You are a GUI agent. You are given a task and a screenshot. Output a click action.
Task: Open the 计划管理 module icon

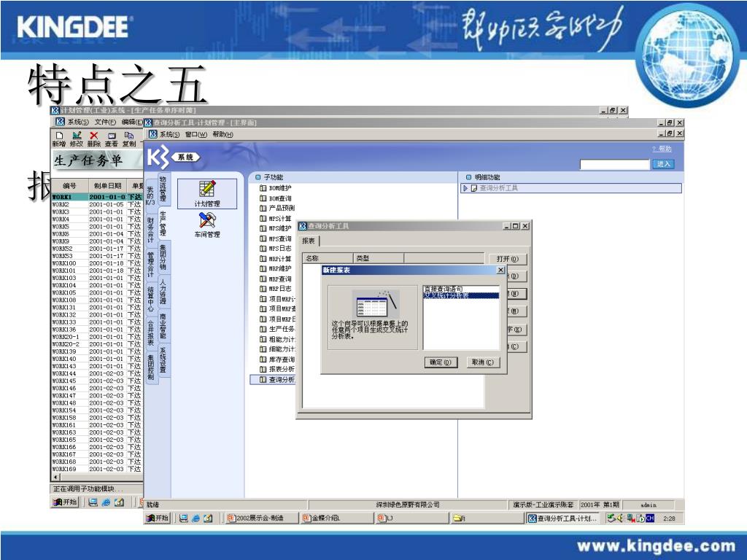click(x=206, y=193)
